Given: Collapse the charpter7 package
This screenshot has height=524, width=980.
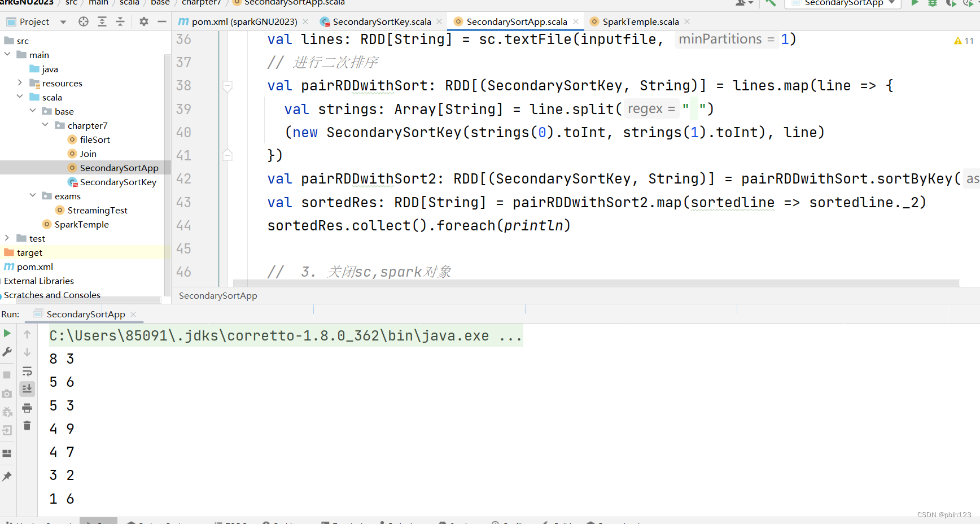Looking at the screenshot, I should click(x=45, y=125).
